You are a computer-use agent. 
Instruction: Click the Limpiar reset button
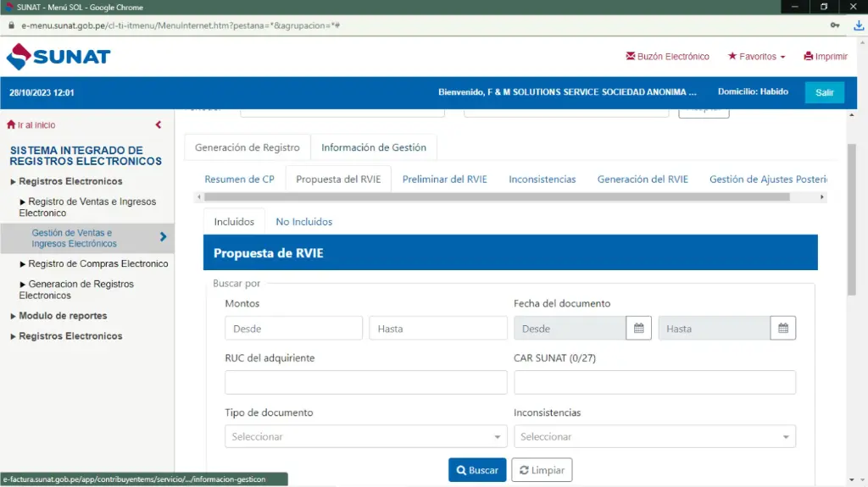click(x=542, y=470)
